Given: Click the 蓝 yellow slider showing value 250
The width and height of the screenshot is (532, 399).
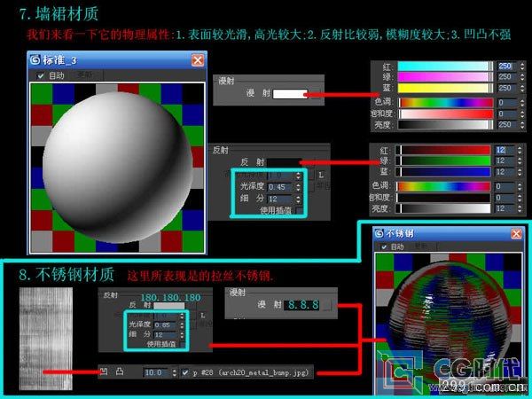Looking at the screenshot, I should point(445,88).
